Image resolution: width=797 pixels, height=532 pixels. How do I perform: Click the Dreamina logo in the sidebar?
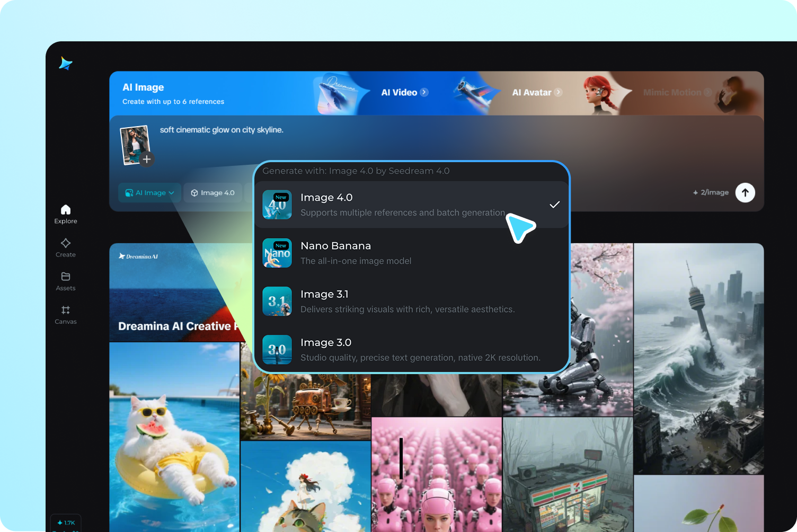(x=66, y=64)
